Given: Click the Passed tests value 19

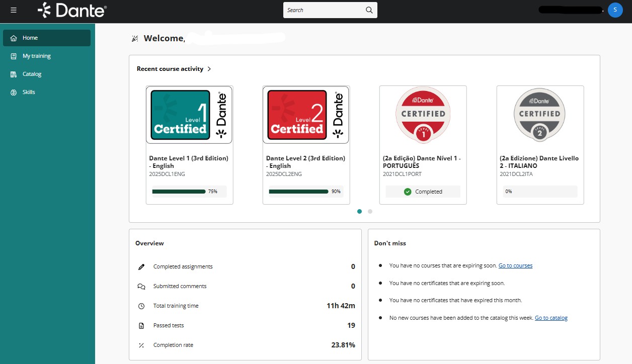Looking at the screenshot, I should 351,325.
